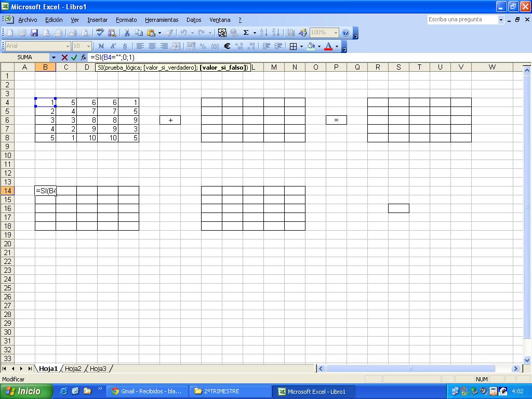
Task: Click the Inicio start button
Action: [x=26, y=391]
